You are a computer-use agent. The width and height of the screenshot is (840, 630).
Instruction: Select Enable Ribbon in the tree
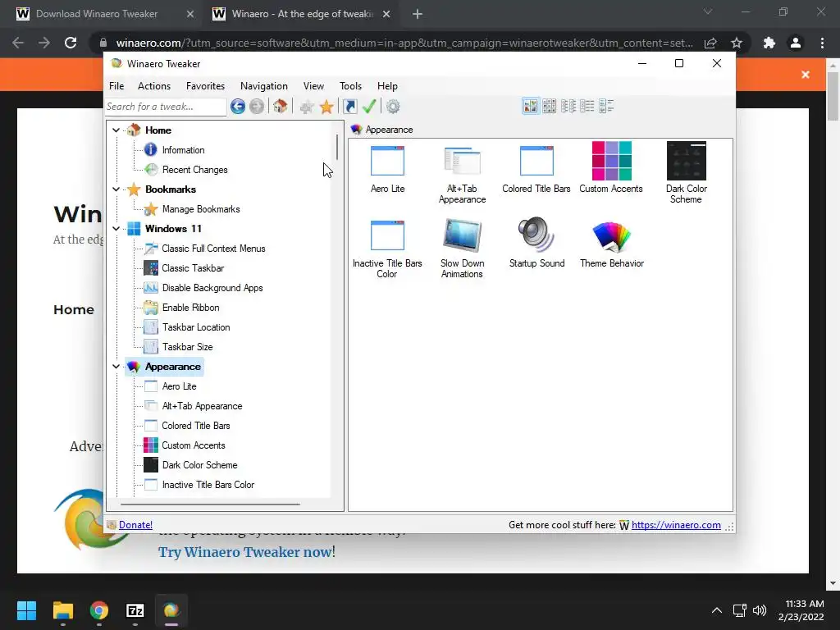[x=190, y=308]
